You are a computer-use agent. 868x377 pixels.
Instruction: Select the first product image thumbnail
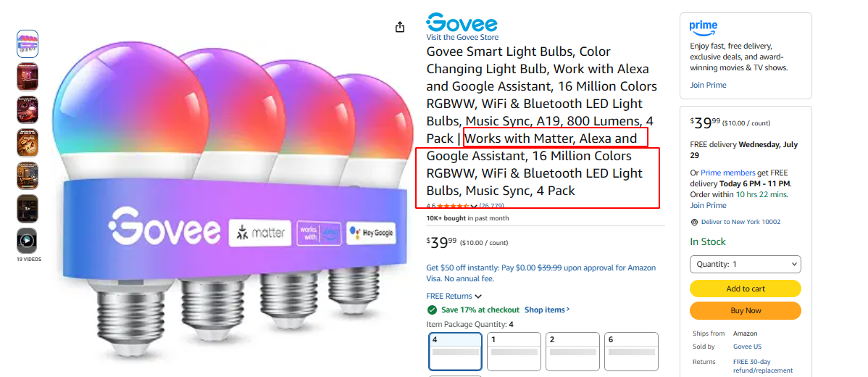point(28,43)
